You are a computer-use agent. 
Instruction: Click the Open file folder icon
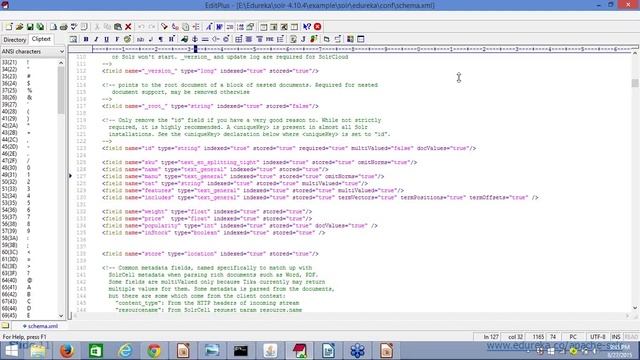pos(19,27)
